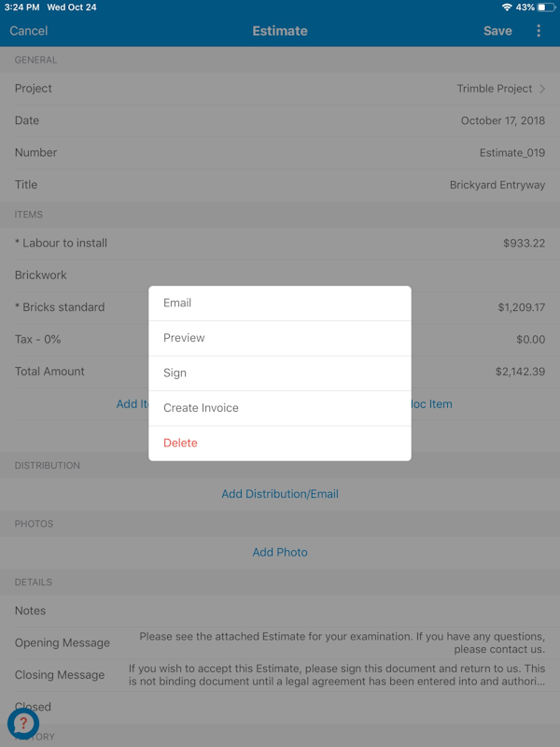This screenshot has height=747, width=560.
Task: Tap the red Delete option
Action: point(280,443)
